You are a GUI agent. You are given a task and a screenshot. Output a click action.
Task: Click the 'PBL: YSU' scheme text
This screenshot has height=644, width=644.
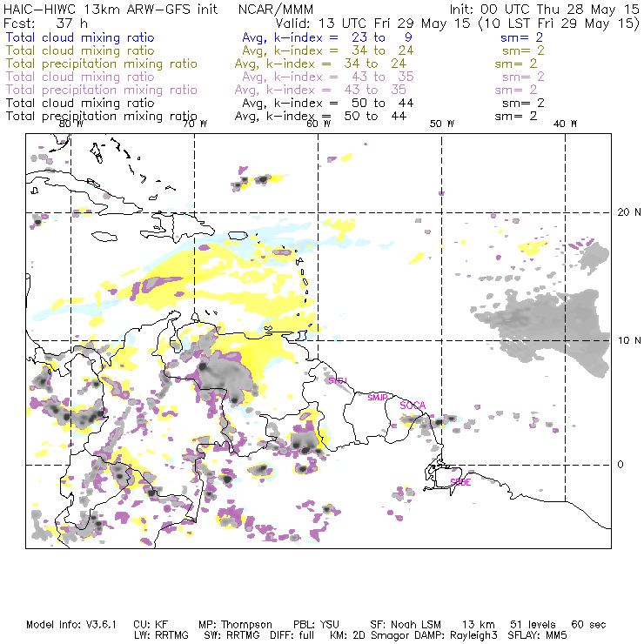pos(316,625)
